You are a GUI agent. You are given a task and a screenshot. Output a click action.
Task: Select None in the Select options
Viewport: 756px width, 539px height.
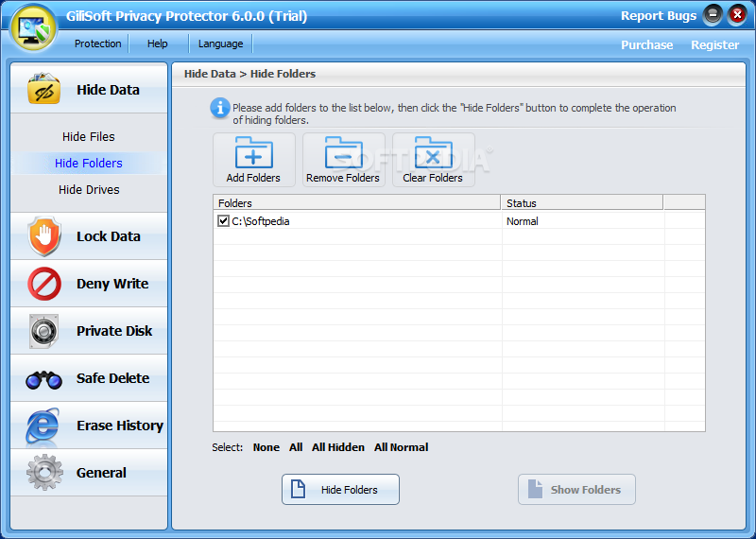coord(266,447)
